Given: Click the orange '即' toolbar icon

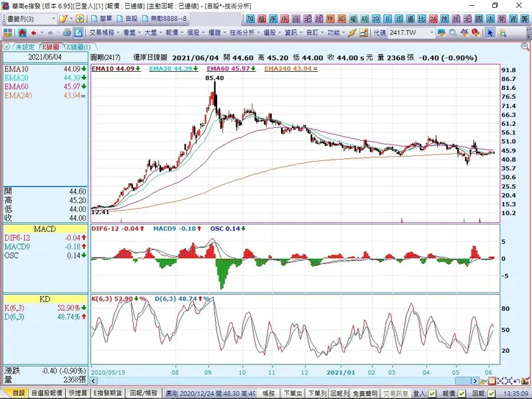Looking at the screenshot, I should point(341,19).
